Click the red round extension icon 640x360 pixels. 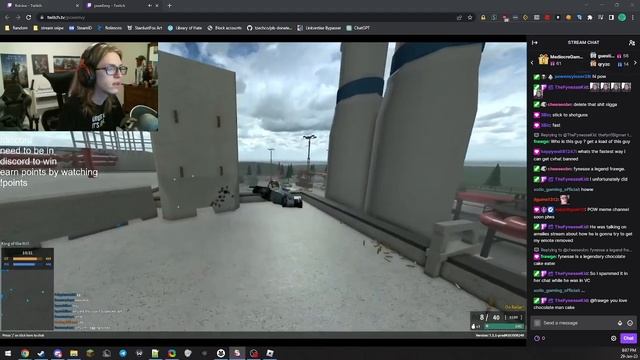pos(547,18)
